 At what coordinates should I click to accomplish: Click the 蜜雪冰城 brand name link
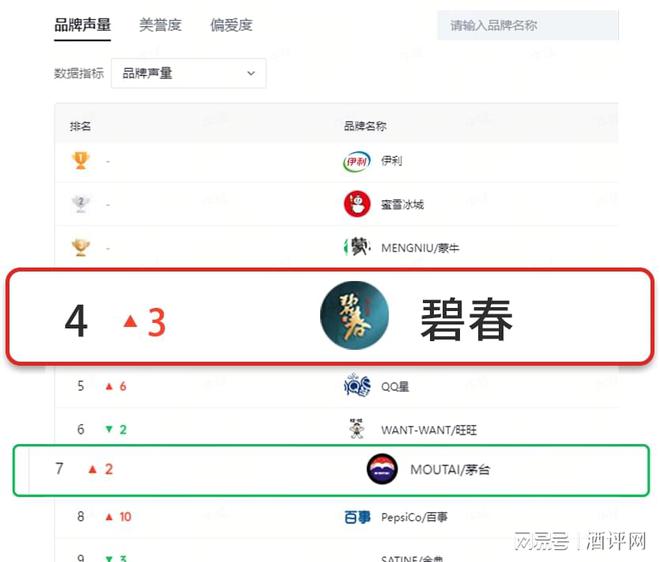click(402, 204)
